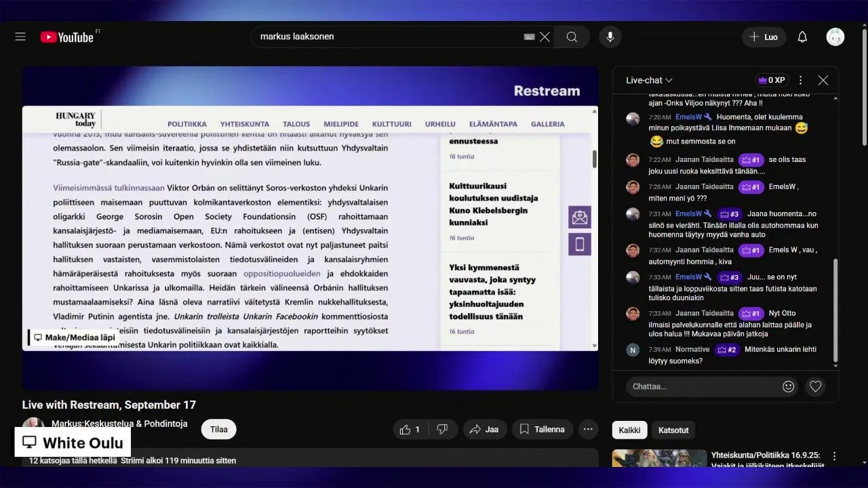
Task: Open live chat three-dot options
Action: (x=800, y=80)
